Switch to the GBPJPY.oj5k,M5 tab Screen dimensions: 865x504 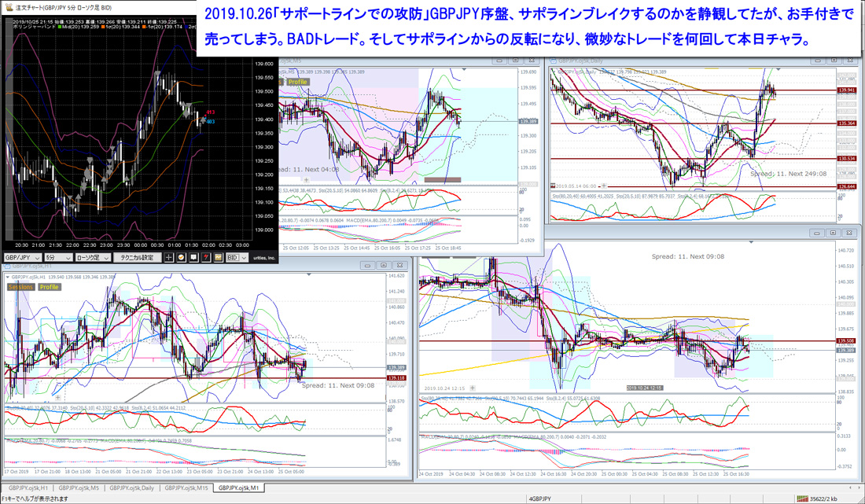[x=79, y=487]
